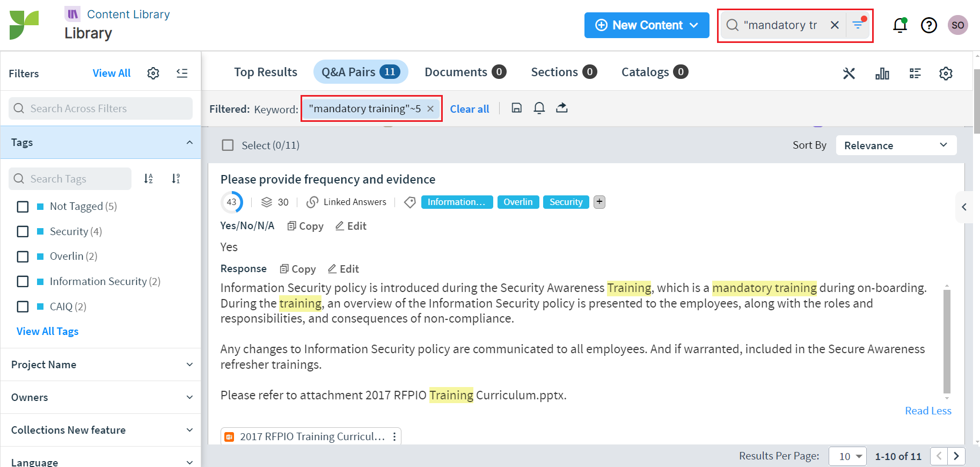Screen dimensions: 980x467
Task: Click the notifications bell icon in header
Action: [x=899, y=25]
